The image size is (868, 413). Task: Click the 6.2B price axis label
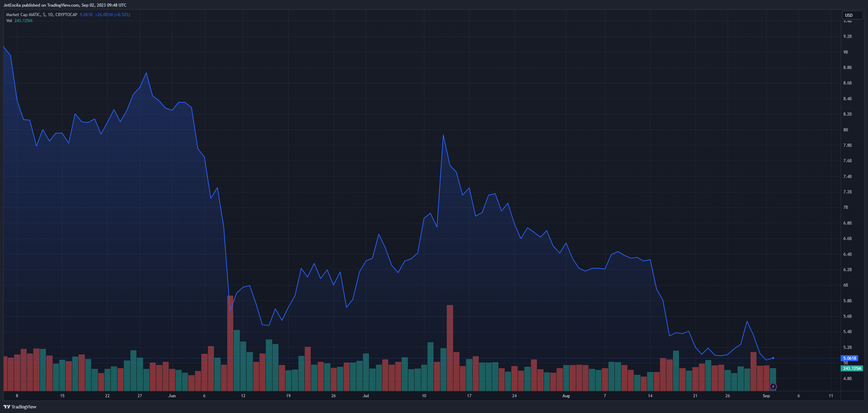click(x=848, y=270)
